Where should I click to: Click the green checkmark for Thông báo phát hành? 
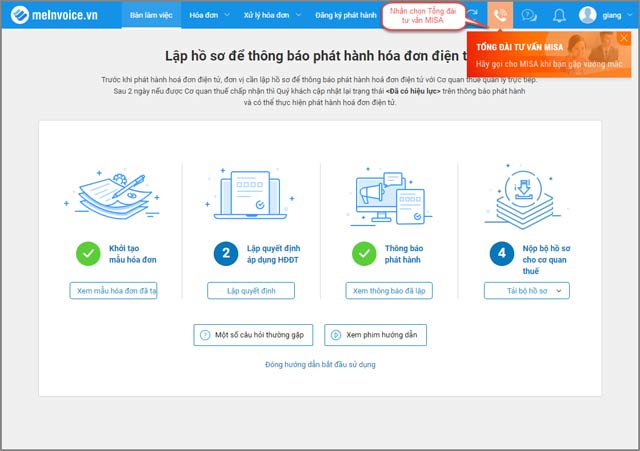point(364,253)
